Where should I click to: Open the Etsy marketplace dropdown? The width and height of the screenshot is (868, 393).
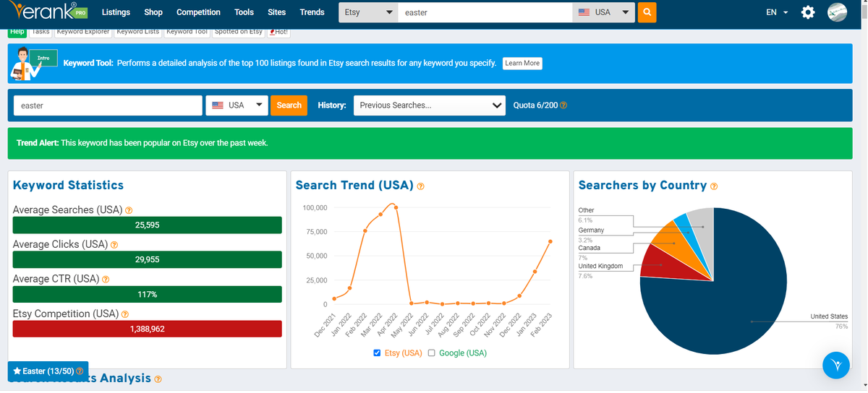[x=368, y=12]
